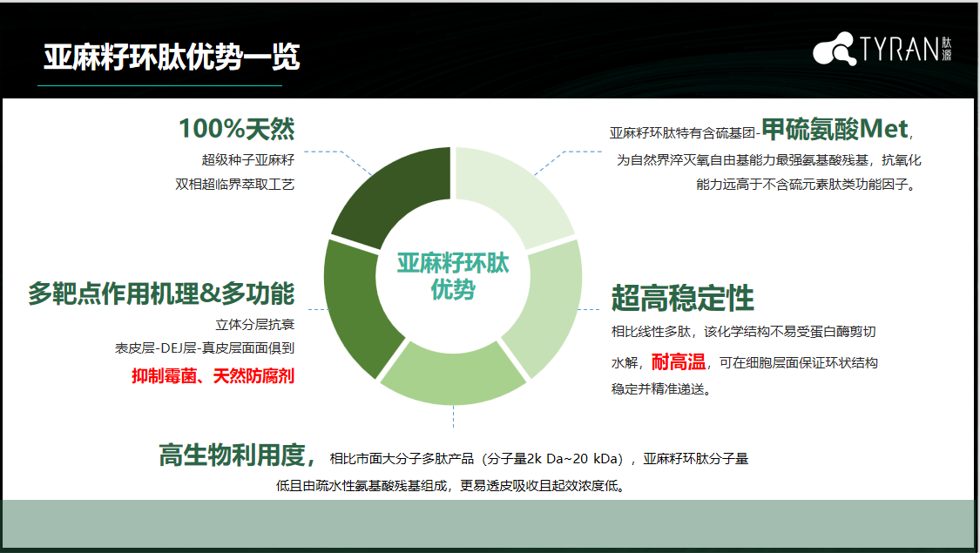
Task: Select the text 亚麻籽环肽特有含硫基团-
Action: (x=685, y=133)
